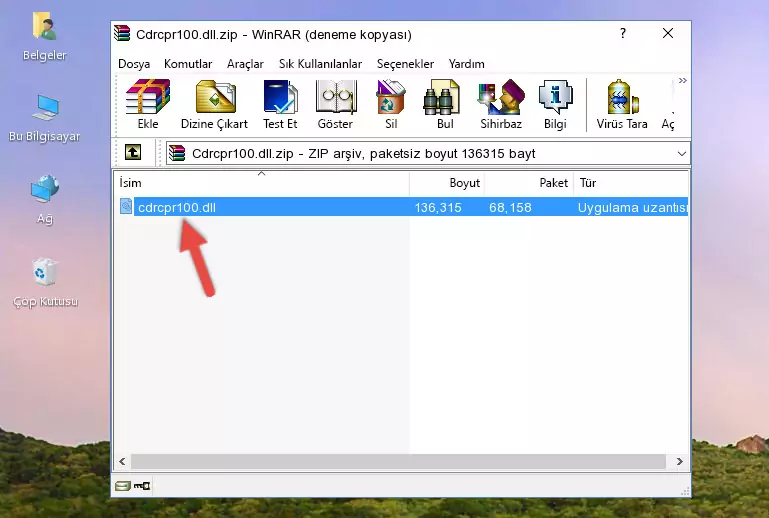Sort by Tür column header
The height and width of the screenshot is (518, 769).
tap(631, 183)
